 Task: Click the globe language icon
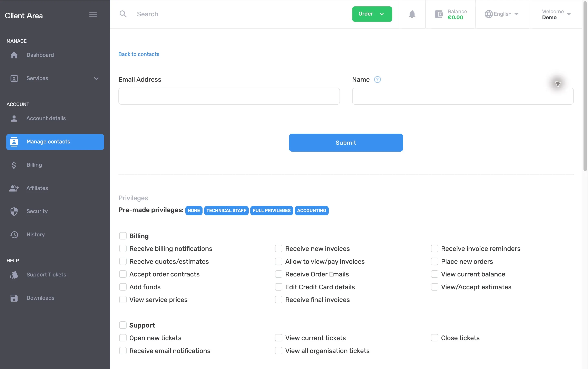[489, 14]
